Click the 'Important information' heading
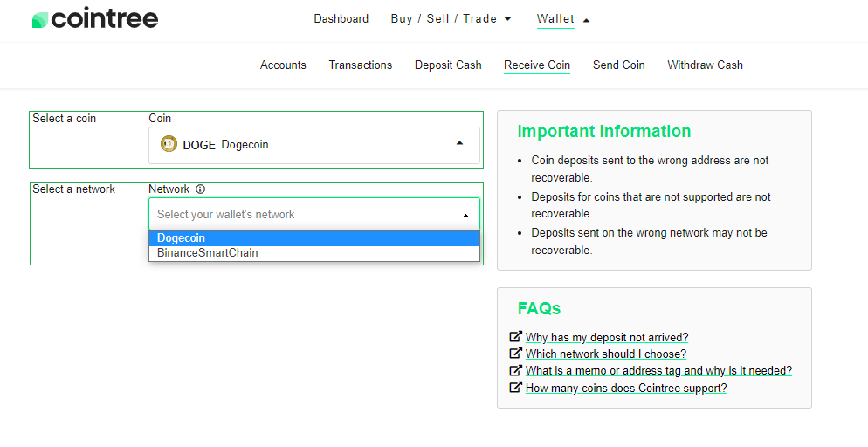This screenshot has height=447, width=868. click(x=604, y=131)
